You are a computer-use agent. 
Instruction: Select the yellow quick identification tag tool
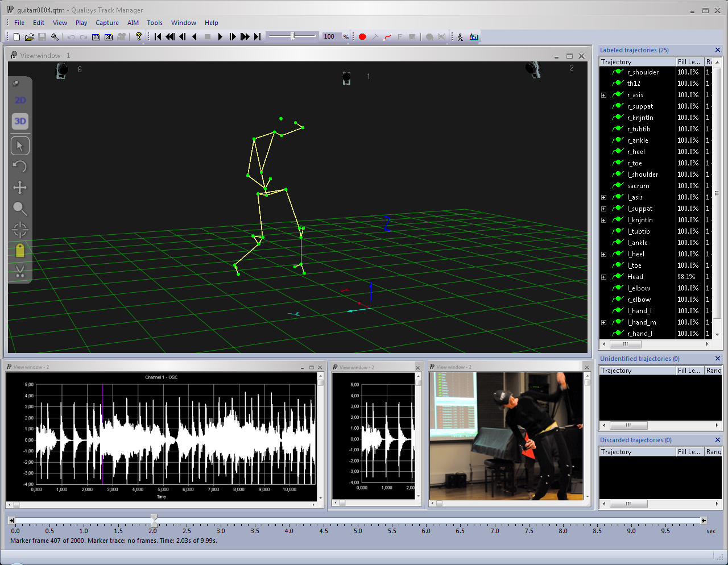[x=20, y=250]
